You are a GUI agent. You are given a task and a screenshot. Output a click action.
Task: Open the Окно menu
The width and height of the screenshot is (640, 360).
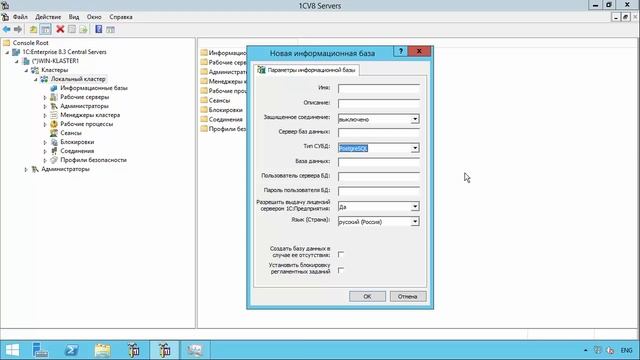[x=94, y=17]
